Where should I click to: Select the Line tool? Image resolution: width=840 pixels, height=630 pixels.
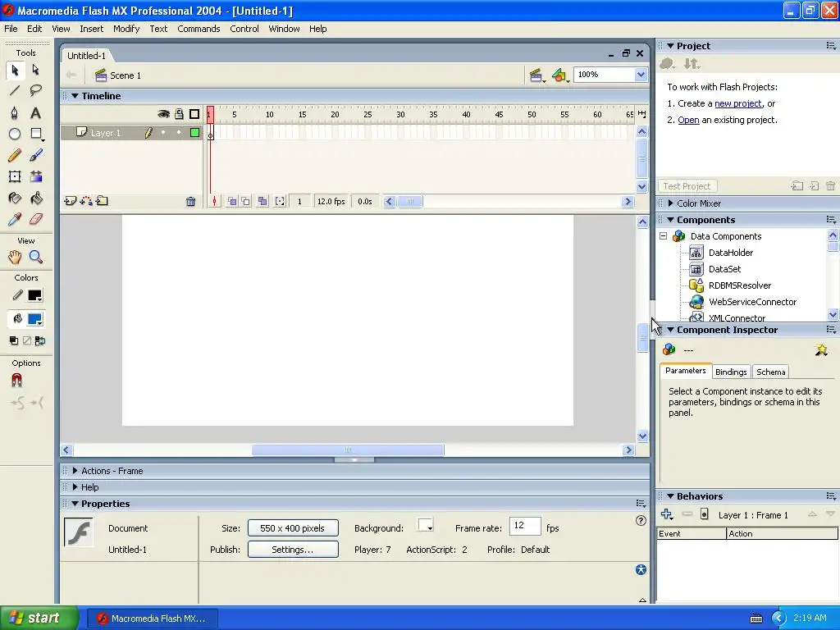pyautogui.click(x=15, y=91)
